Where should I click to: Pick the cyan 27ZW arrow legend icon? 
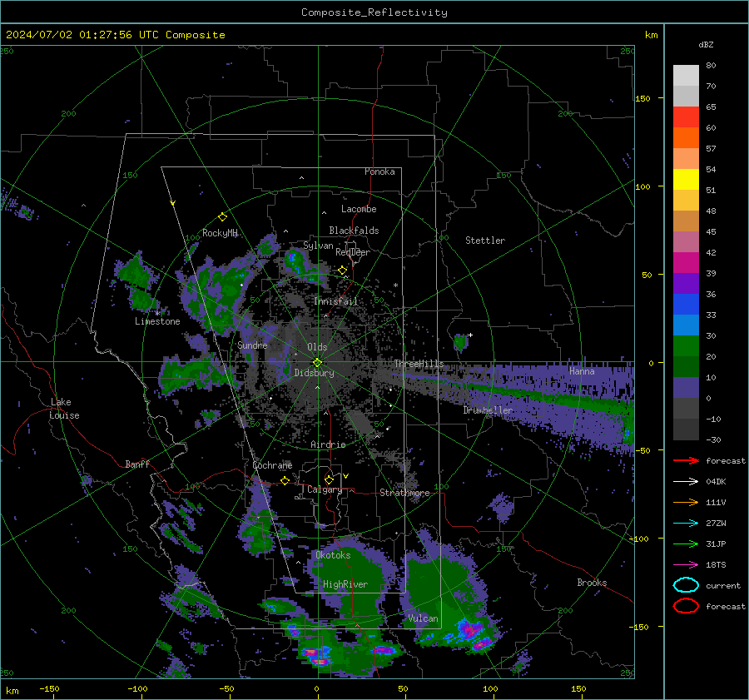coord(686,524)
